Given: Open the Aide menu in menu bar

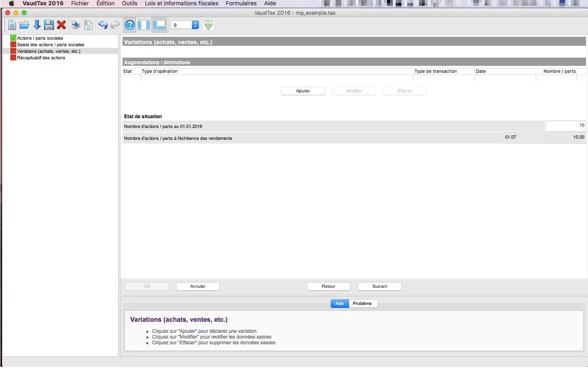Looking at the screenshot, I should (x=270, y=3).
